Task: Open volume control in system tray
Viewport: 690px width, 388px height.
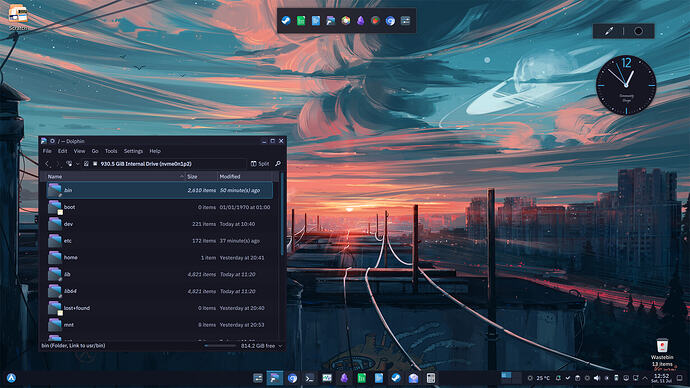Action: click(597, 378)
